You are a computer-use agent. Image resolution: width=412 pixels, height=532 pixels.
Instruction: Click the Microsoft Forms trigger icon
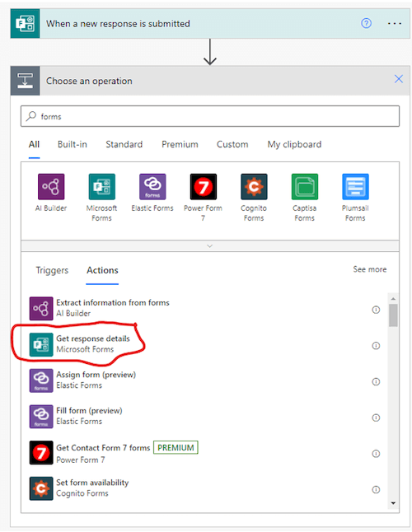coord(25,23)
